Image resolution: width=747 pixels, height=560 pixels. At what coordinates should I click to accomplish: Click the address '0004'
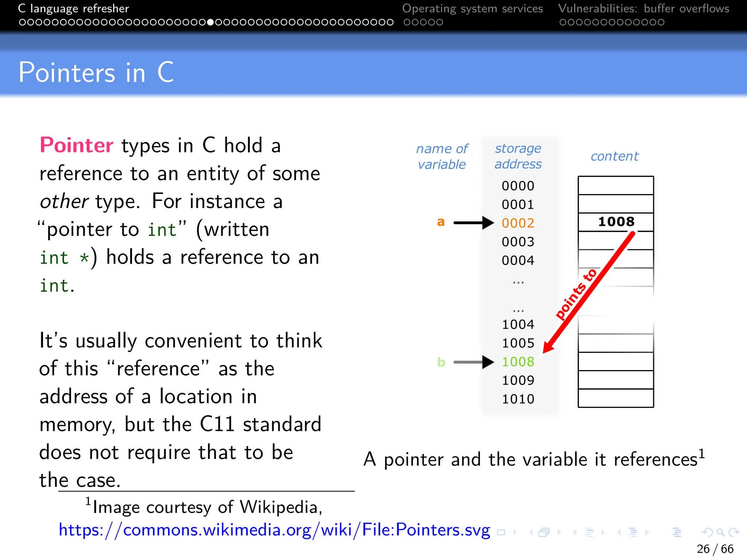click(518, 260)
